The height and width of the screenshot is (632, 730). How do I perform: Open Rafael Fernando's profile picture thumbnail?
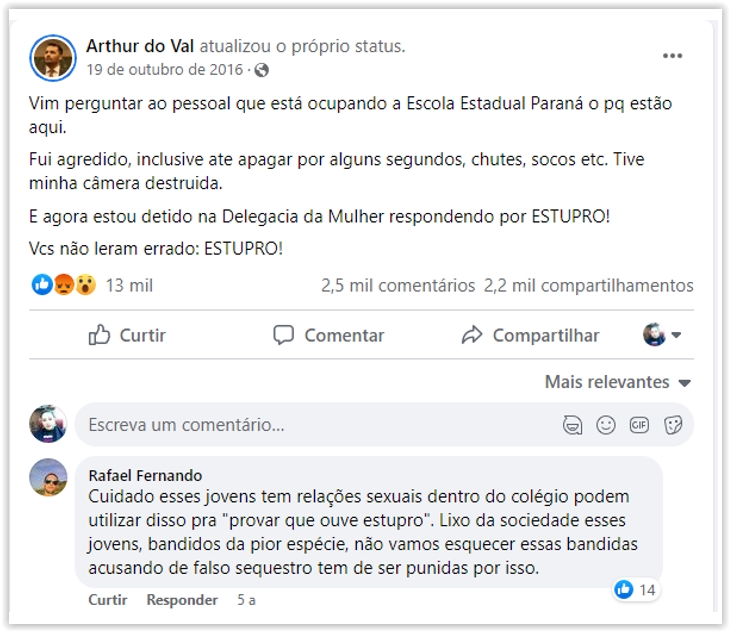(x=48, y=477)
